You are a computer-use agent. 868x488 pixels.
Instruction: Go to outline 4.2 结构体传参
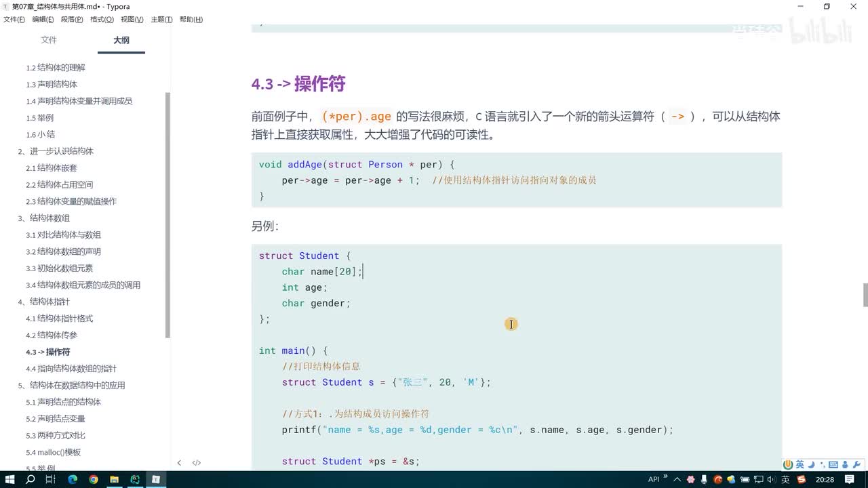52,335
